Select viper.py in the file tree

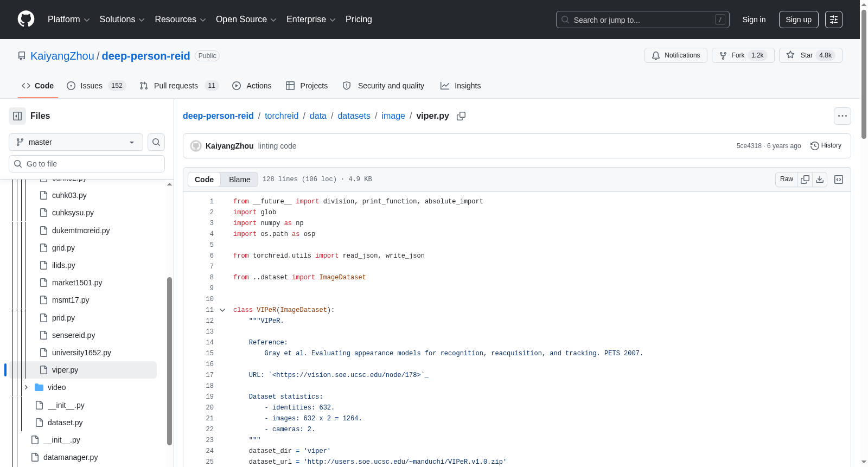65,370
